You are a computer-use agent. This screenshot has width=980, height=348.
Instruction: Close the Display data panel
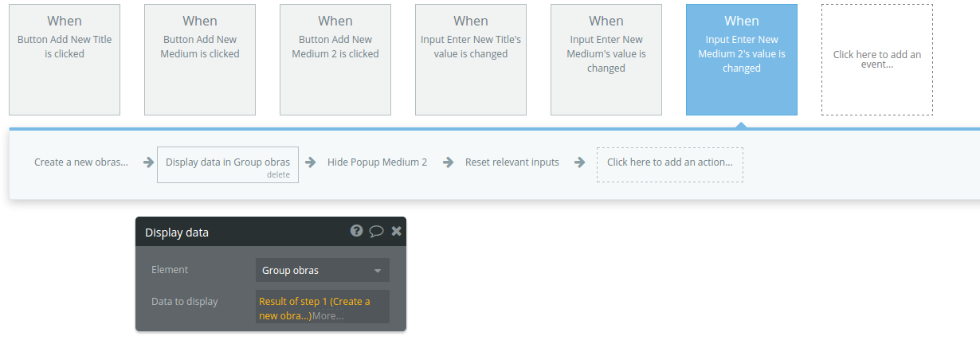pos(396,231)
